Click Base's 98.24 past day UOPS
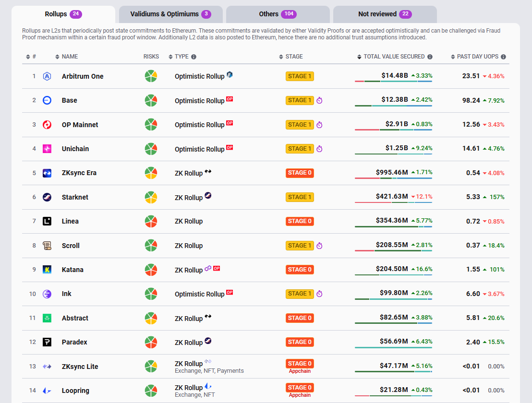Viewport: 532px width, 403px height. tap(472, 101)
